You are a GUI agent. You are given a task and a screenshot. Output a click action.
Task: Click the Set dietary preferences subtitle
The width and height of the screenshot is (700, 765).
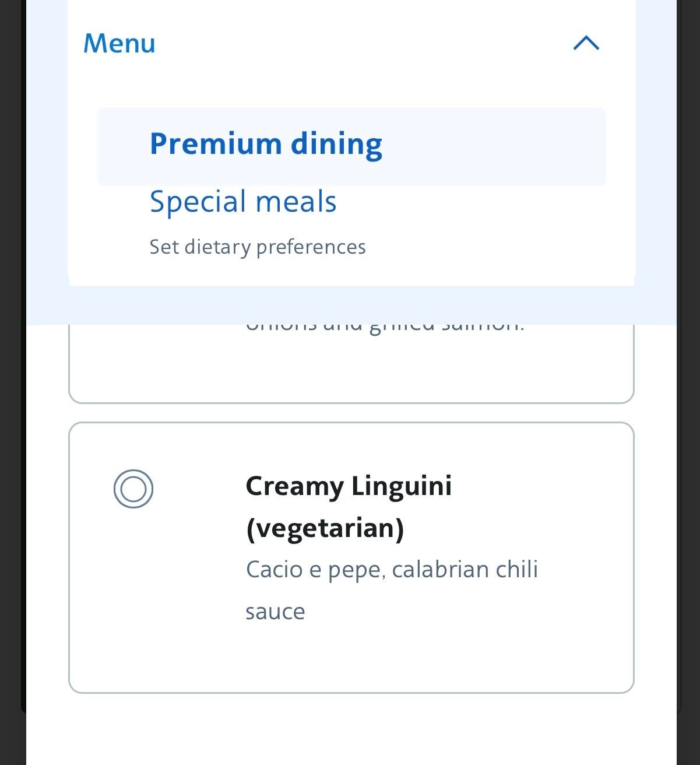[x=257, y=247]
